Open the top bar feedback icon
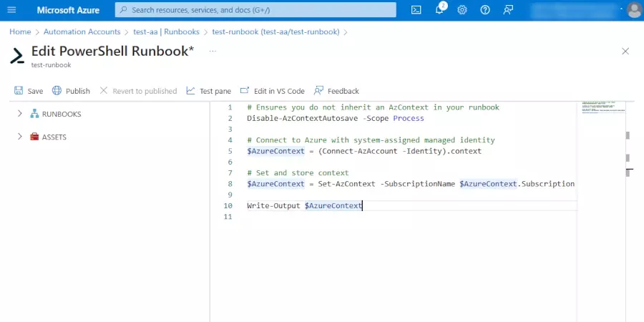The height and width of the screenshot is (322, 644). (508, 10)
